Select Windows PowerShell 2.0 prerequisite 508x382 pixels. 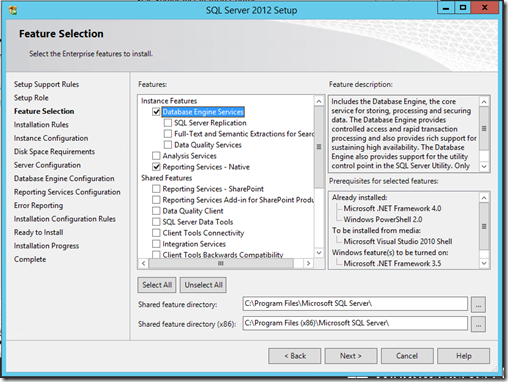[383, 219]
